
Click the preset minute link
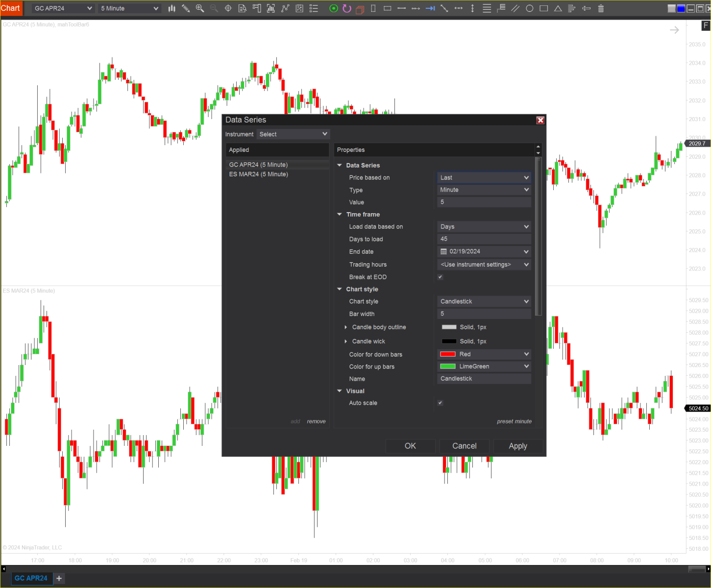click(x=514, y=421)
